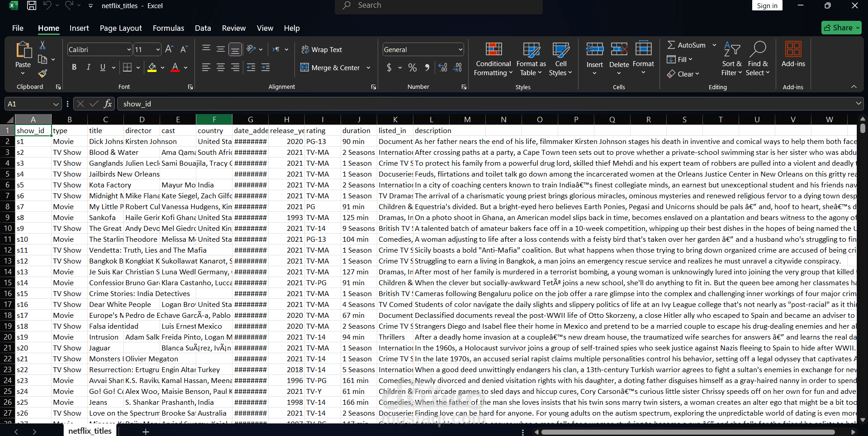Screen dimensions: 868x436
Task: Open the Clear menu button
Action: pos(683,74)
